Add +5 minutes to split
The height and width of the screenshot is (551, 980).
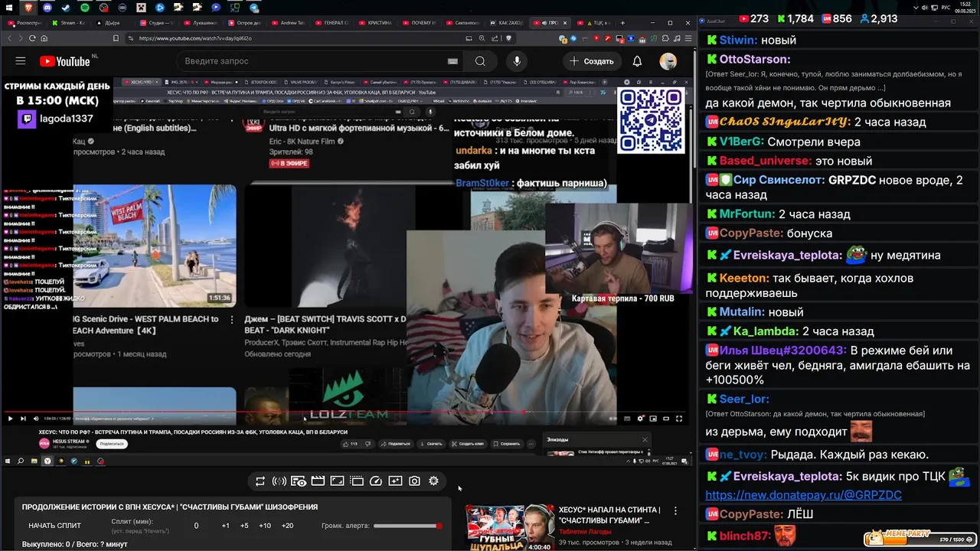[x=244, y=526]
